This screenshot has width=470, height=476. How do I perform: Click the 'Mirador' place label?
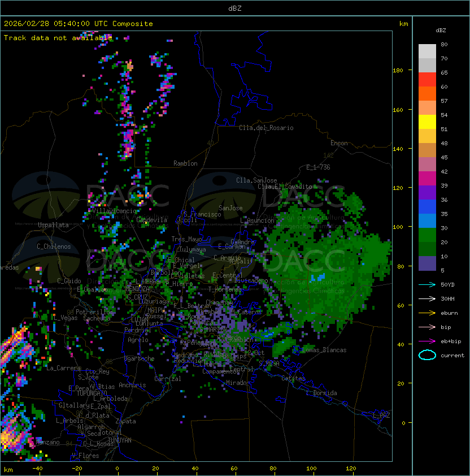click(238, 383)
